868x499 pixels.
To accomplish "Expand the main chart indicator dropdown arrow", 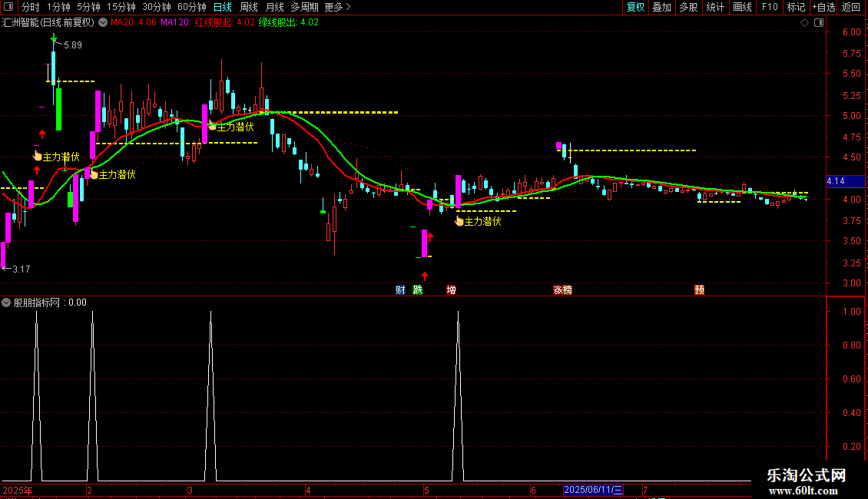I will [x=103, y=22].
